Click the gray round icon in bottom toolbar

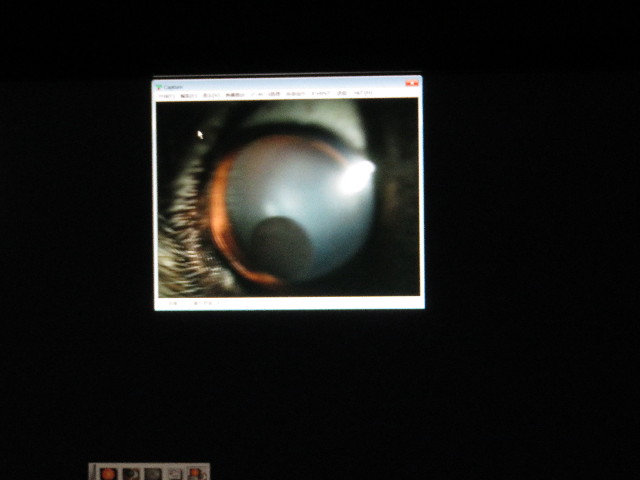pos(153,473)
